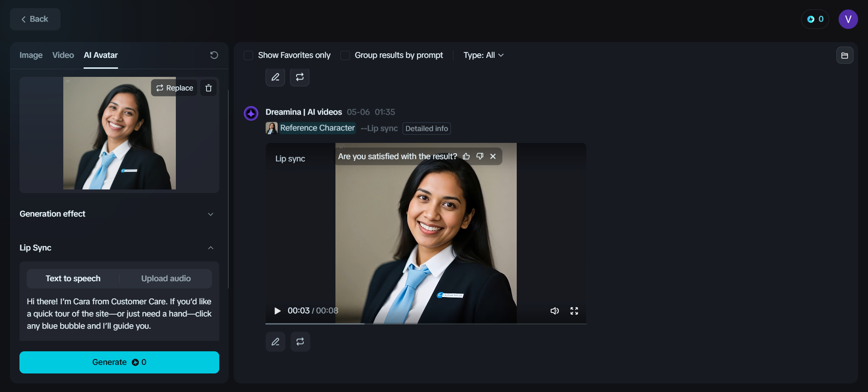Viewport: 868px width, 392px height.
Task: Regenerate the lip sync video below player
Action: [x=300, y=342]
